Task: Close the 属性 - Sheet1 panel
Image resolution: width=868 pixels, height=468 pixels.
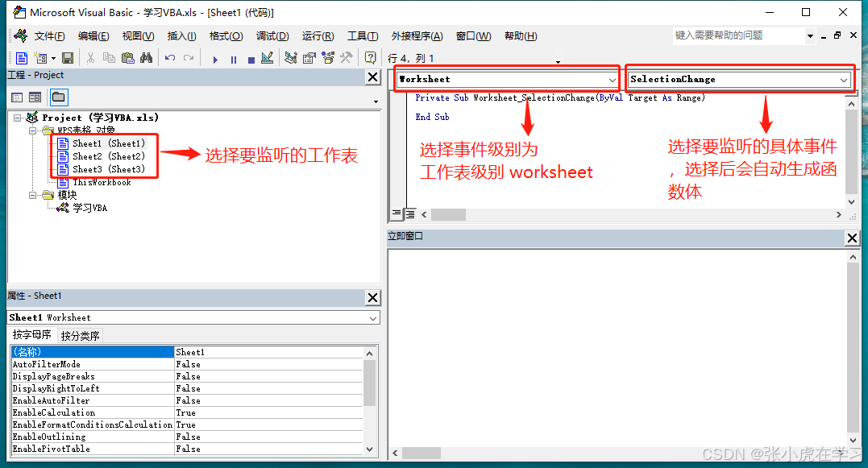Action: pyautogui.click(x=373, y=297)
